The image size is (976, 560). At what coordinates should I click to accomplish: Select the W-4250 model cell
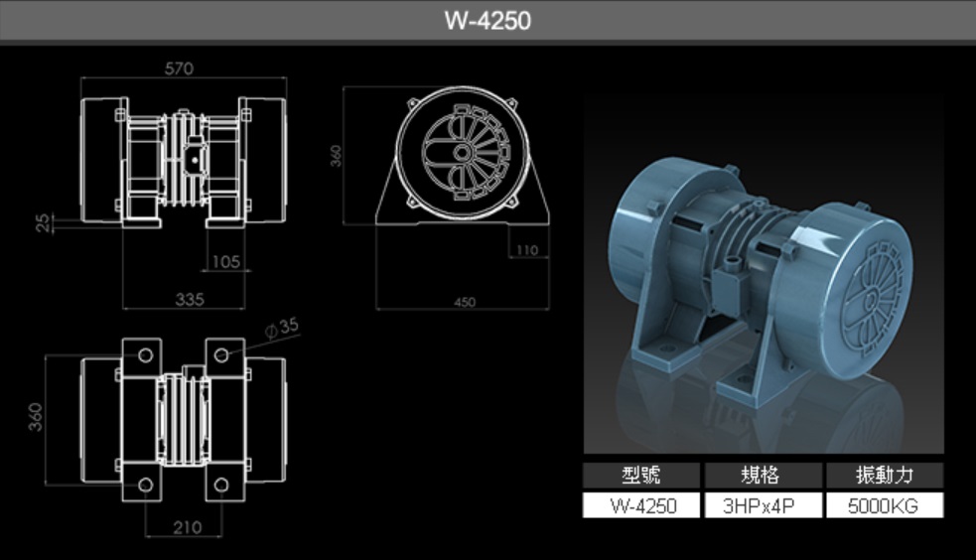click(641, 505)
